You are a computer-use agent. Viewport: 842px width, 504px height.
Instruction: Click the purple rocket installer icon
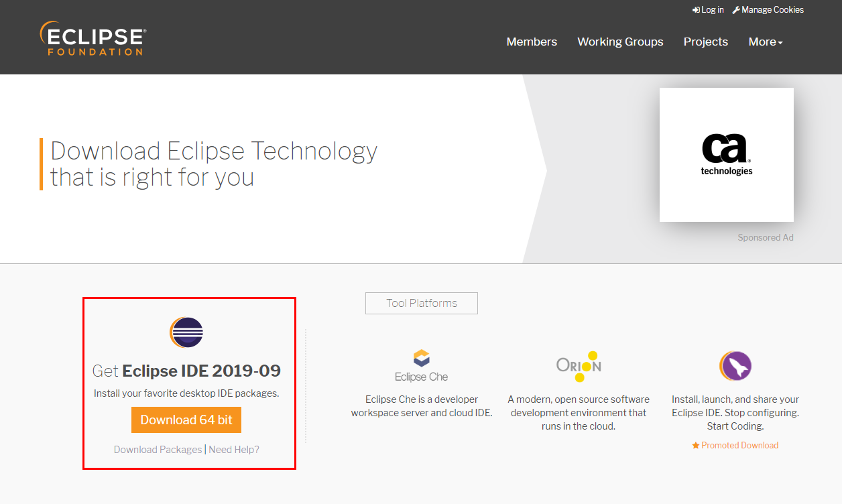[x=735, y=367]
